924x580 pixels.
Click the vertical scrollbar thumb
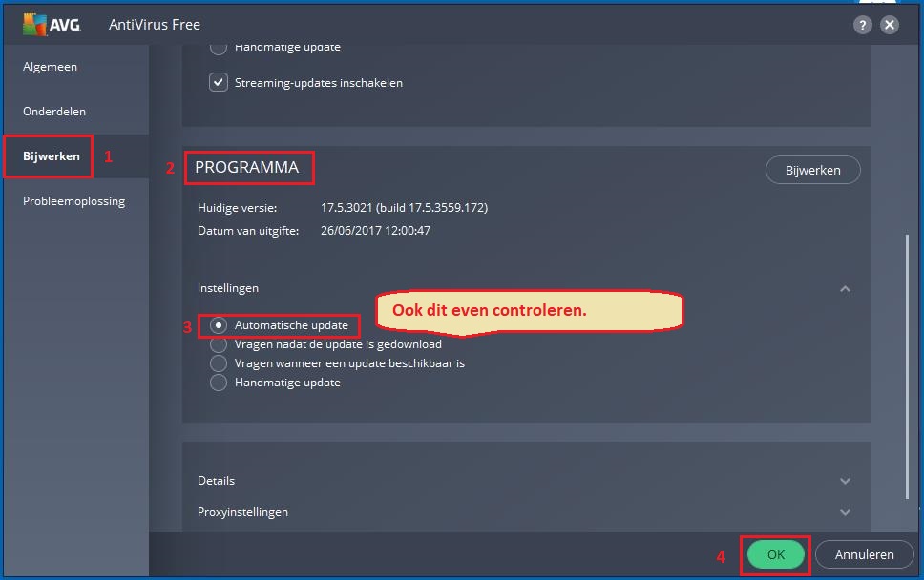click(x=907, y=367)
